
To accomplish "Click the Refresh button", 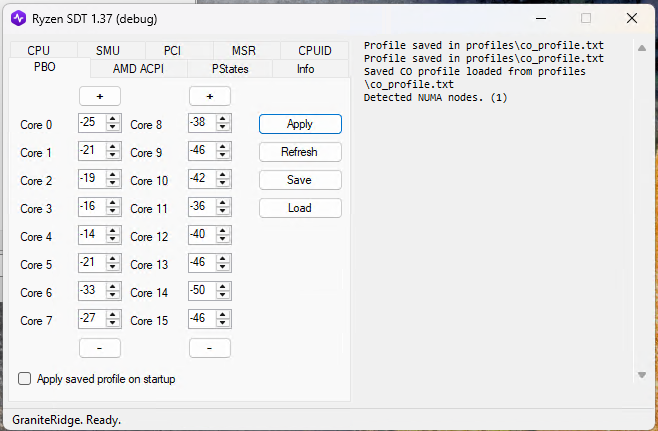I will point(300,152).
